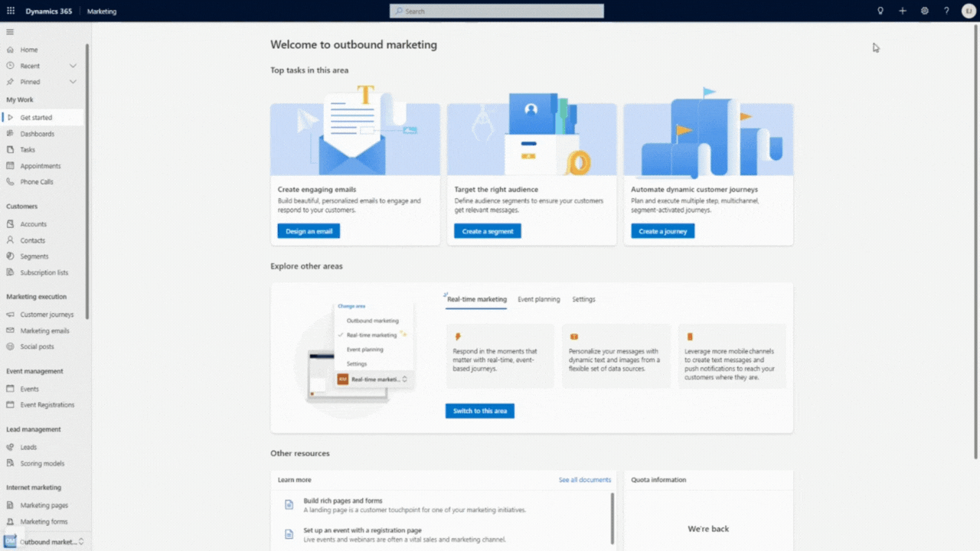This screenshot has width=980, height=551.
Task: Click the Design an email button
Action: tap(309, 230)
